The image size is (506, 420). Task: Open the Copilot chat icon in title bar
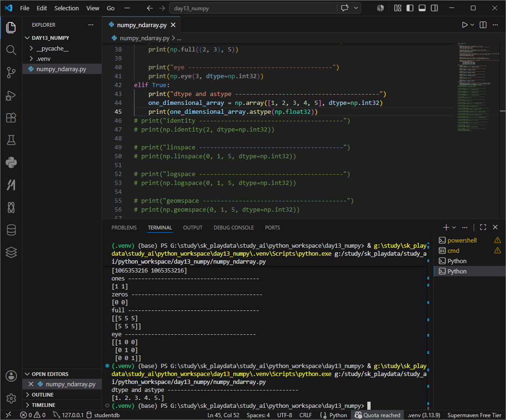click(345, 8)
